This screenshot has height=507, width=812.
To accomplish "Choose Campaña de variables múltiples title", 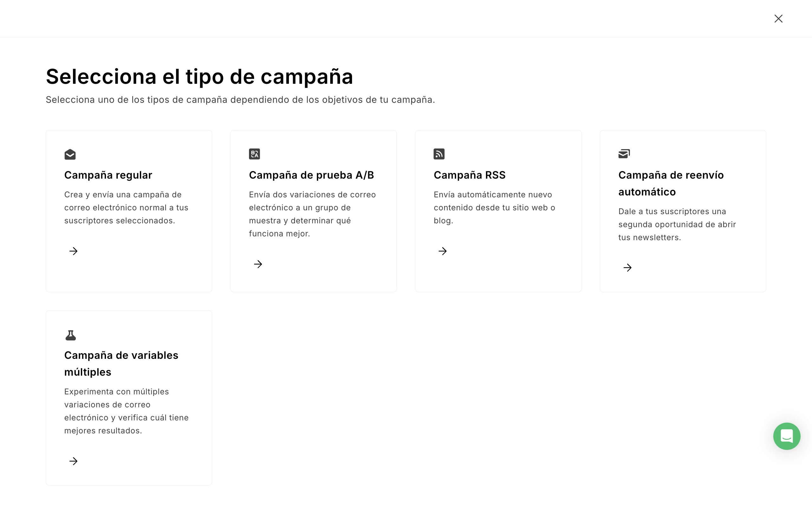I will tap(121, 364).
